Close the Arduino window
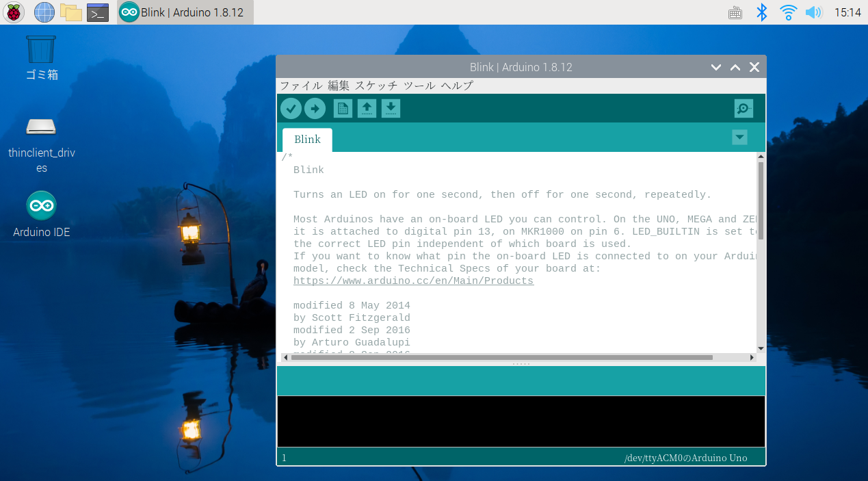 pyautogui.click(x=754, y=67)
